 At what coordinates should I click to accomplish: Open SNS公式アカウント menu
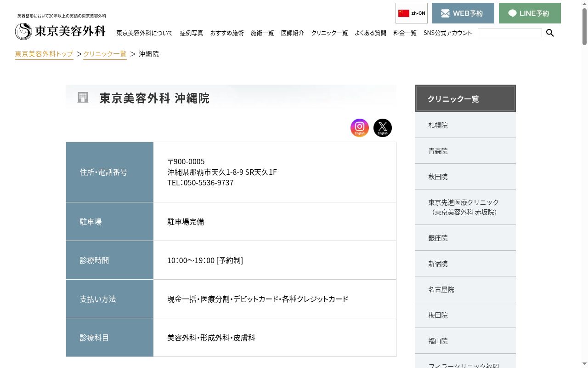click(x=447, y=33)
